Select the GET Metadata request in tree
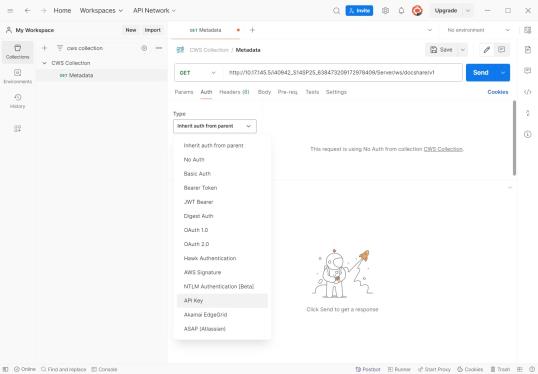 click(x=102, y=75)
